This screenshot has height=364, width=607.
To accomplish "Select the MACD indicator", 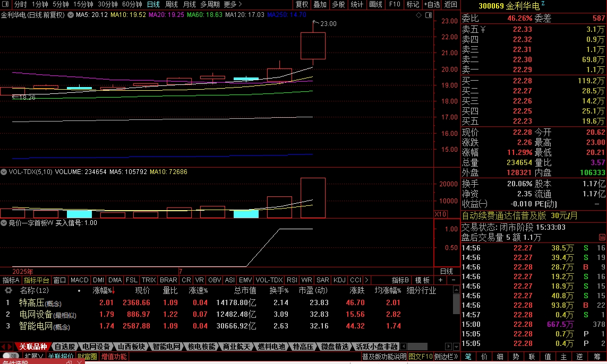I will pos(79,280).
